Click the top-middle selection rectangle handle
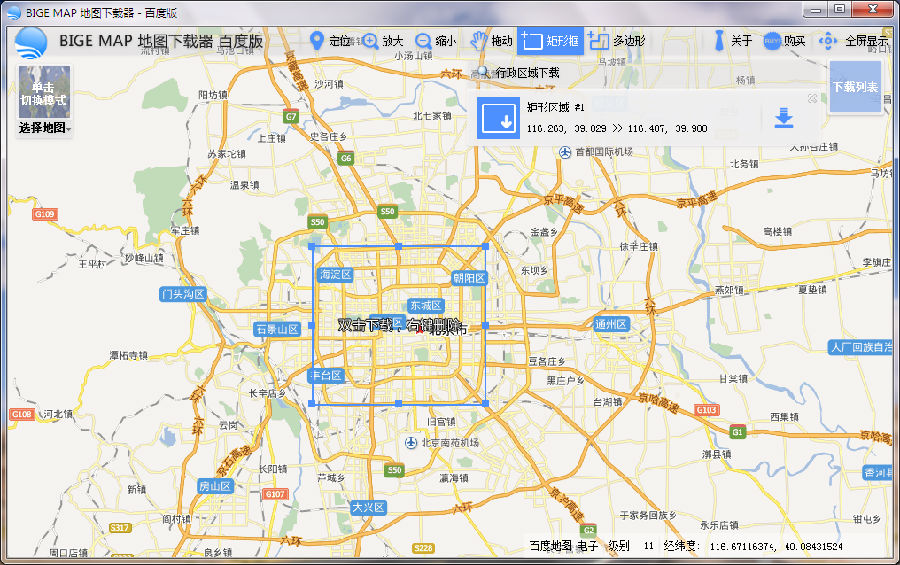 click(x=399, y=246)
